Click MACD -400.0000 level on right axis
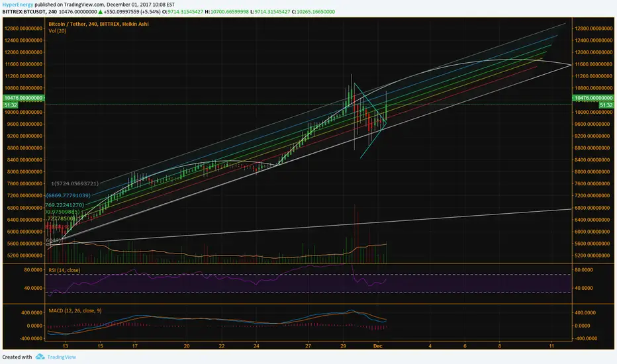This screenshot has height=364, width=617. tap(586, 338)
